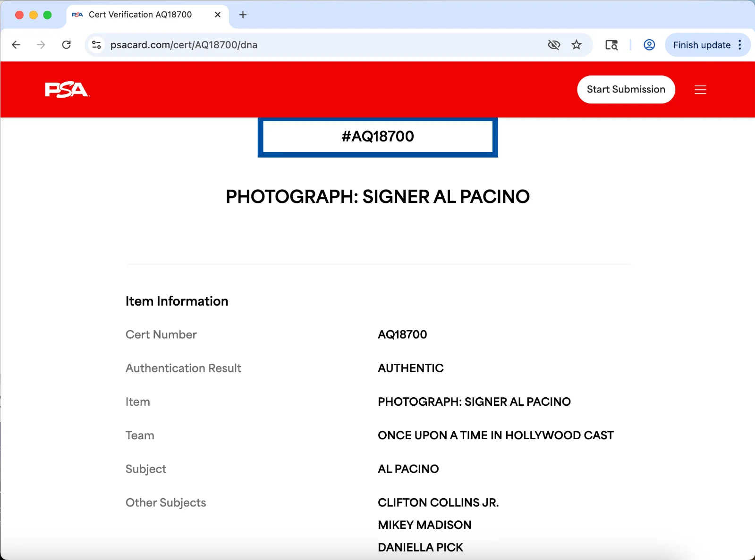Viewport: 755px width, 560px height.
Task: Click the browser forward arrow
Action: [41, 45]
